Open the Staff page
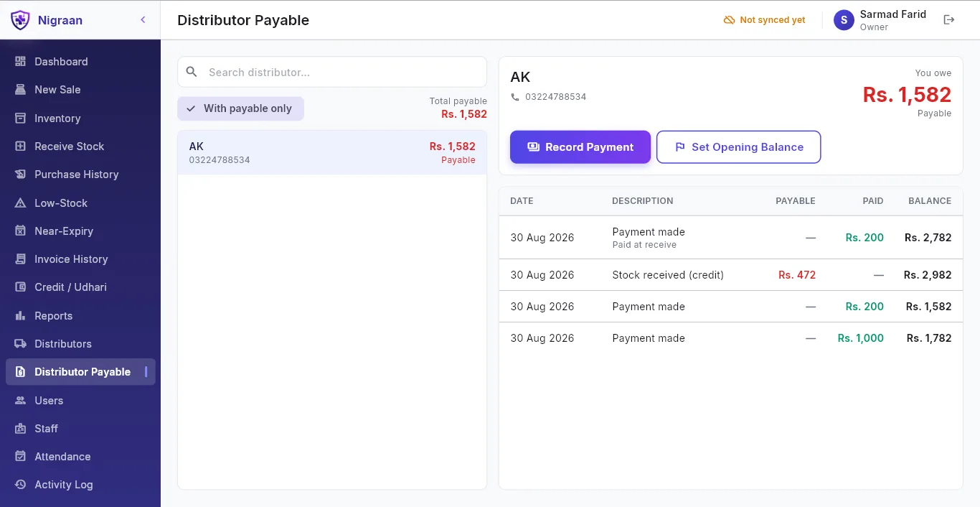Image resolution: width=980 pixels, height=507 pixels. tap(80, 429)
